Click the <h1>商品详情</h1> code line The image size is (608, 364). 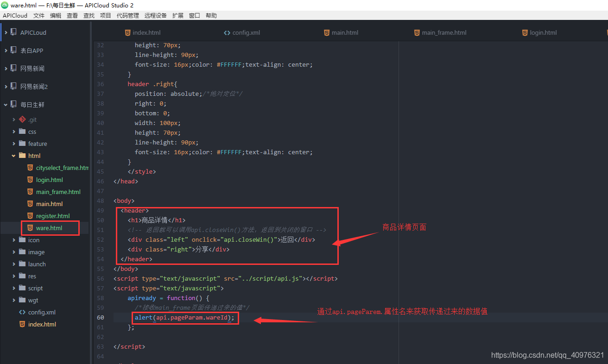157,220
